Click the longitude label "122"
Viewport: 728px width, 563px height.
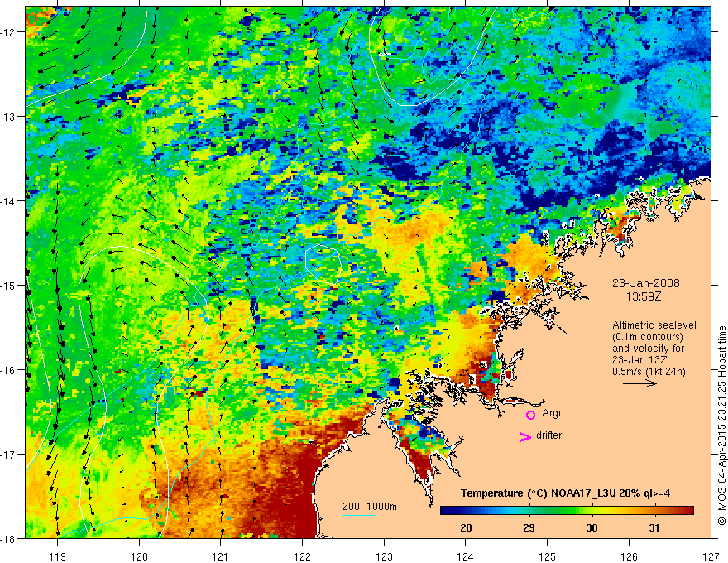click(x=302, y=556)
